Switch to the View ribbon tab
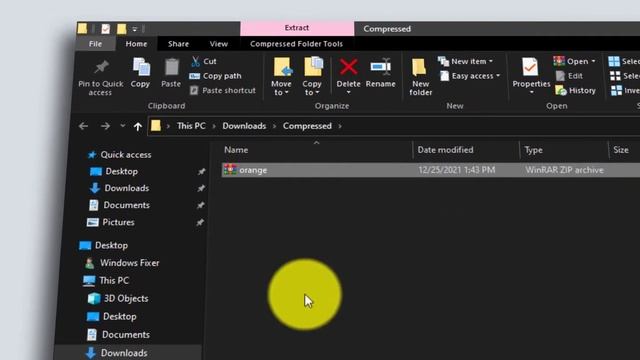640x360 pixels. pyautogui.click(x=219, y=44)
